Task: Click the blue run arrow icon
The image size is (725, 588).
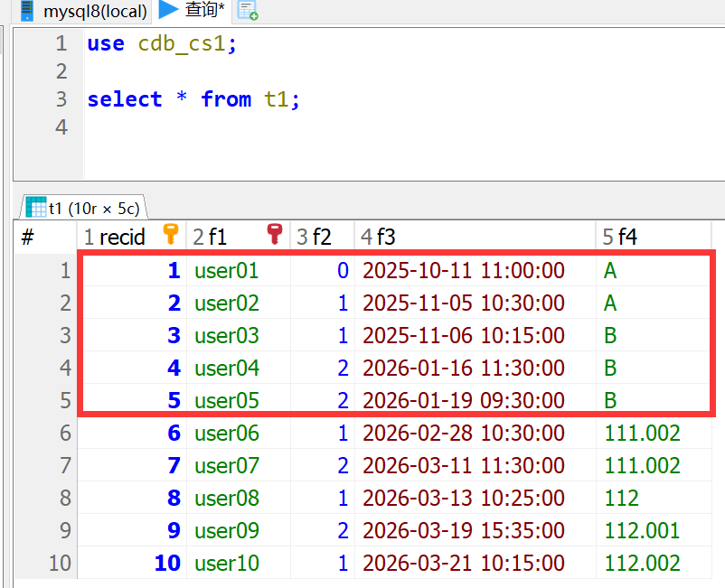Action: [168, 10]
